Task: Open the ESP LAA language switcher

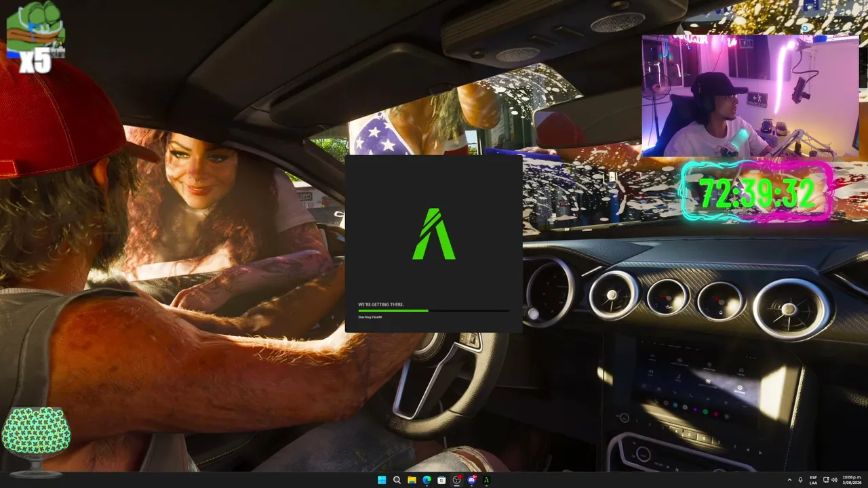Action: (813, 480)
